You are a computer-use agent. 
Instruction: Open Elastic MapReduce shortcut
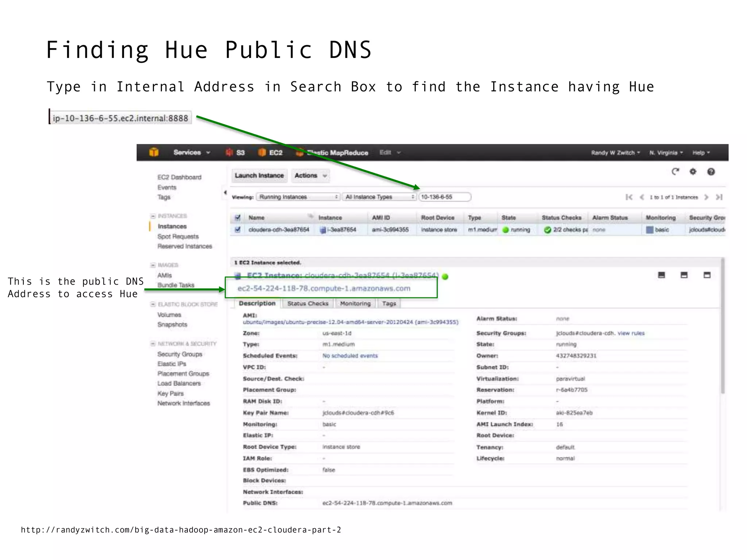pyautogui.click(x=332, y=153)
